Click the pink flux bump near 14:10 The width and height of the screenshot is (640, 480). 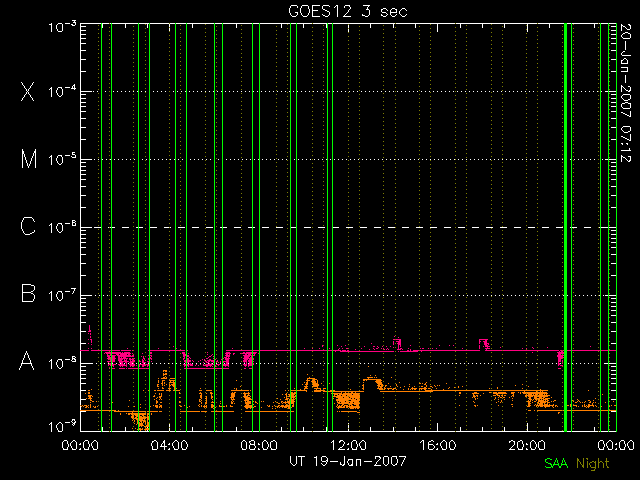click(x=397, y=343)
